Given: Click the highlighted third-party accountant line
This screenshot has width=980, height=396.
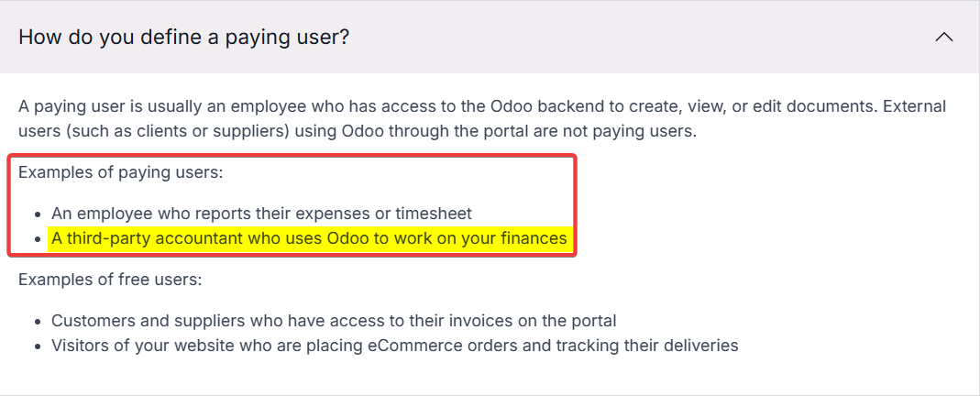Looking at the screenshot, I should 309,238.
